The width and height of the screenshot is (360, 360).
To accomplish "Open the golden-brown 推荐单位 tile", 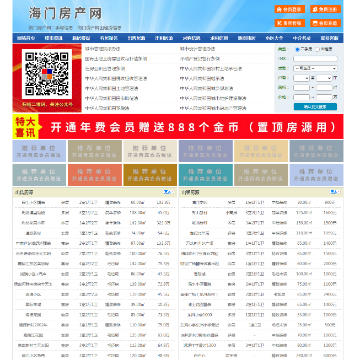I will [x=150, y=175].
